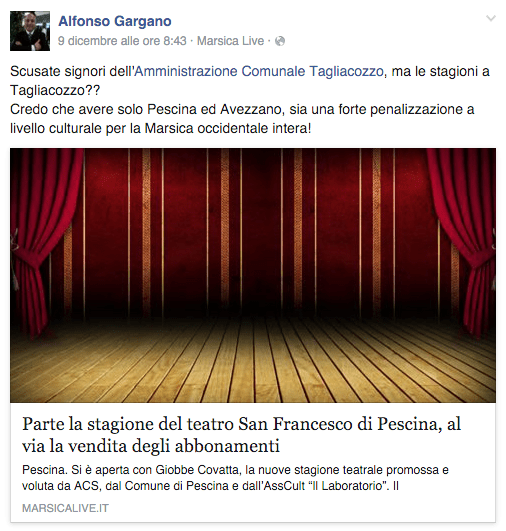Viewport: 506px width, 531px height.
Task: Click headline line via la vendita degli abbonamenti
Action: pos(151,446)
